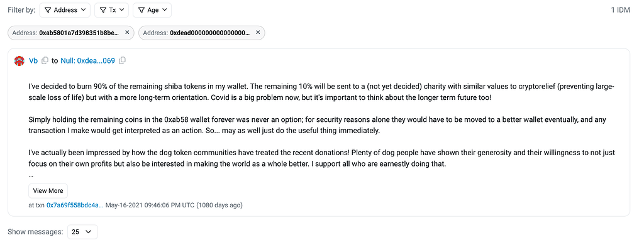Change the Show messages count from 25
Viewport: 644px width, 240px height.
(x=81, y=232)
